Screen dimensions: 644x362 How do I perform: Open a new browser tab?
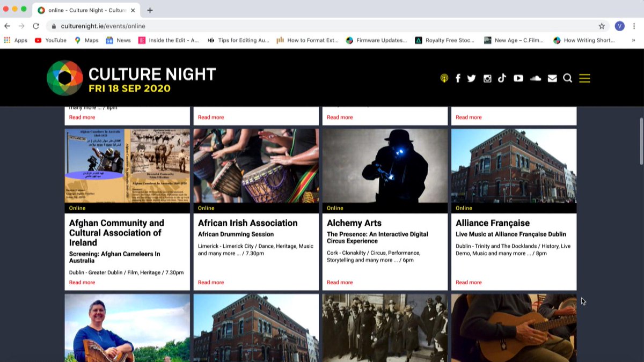point(150,10)
